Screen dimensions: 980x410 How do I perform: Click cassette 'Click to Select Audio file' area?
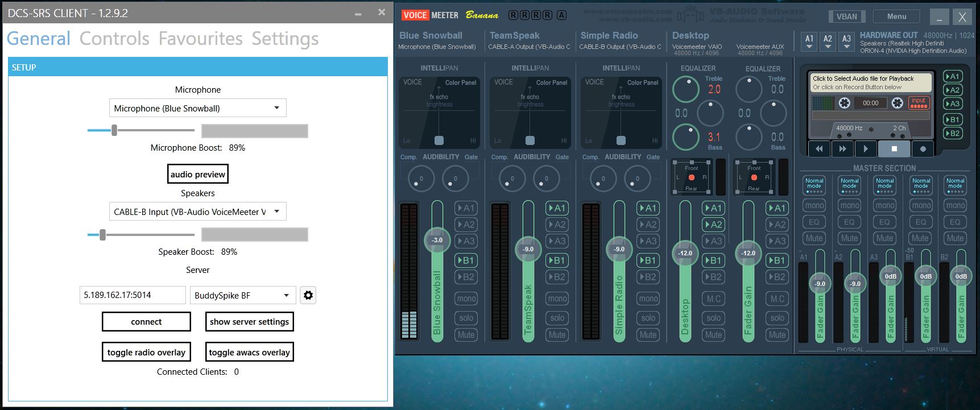(871, 82)
